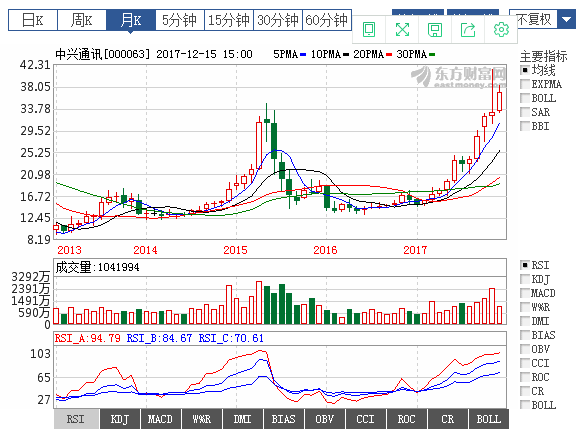Open the 15分钟 chart tab

[229, 20]
